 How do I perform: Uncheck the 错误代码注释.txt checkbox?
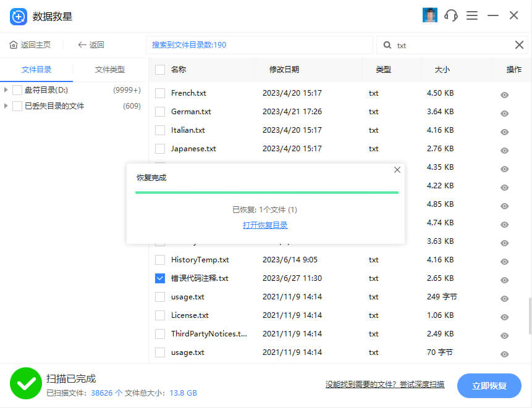tap(160, 278)
